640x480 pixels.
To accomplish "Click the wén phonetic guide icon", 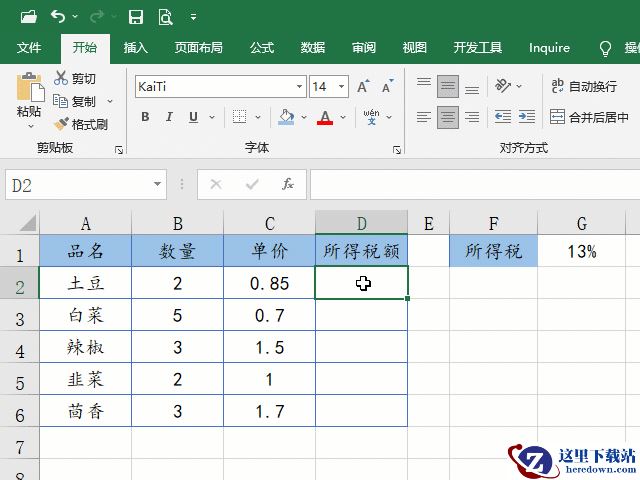I will pos(371,117).
